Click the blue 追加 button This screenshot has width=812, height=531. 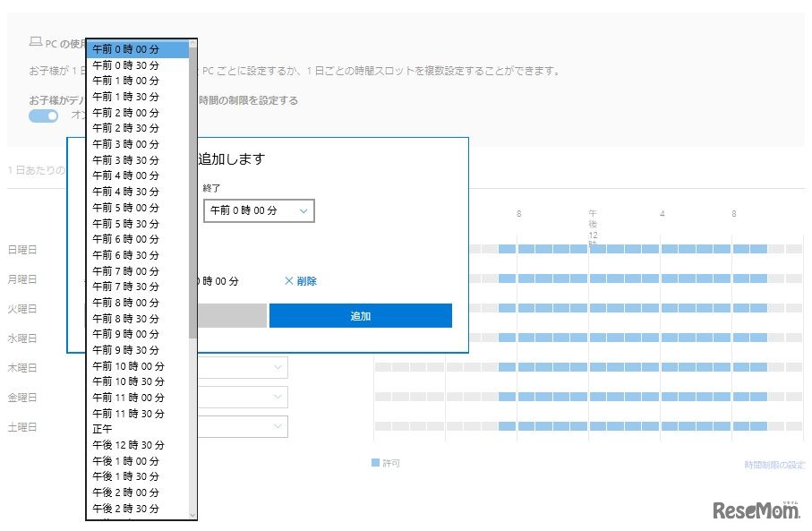360,315
